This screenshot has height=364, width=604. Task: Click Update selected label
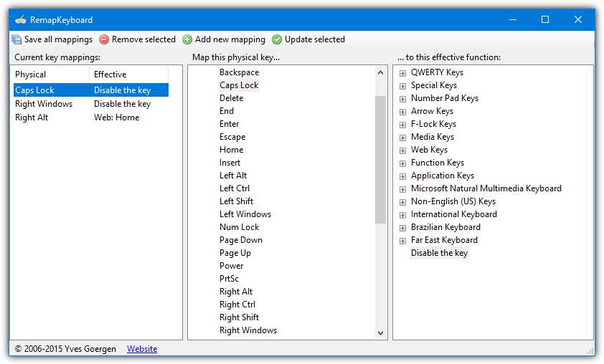315,39
